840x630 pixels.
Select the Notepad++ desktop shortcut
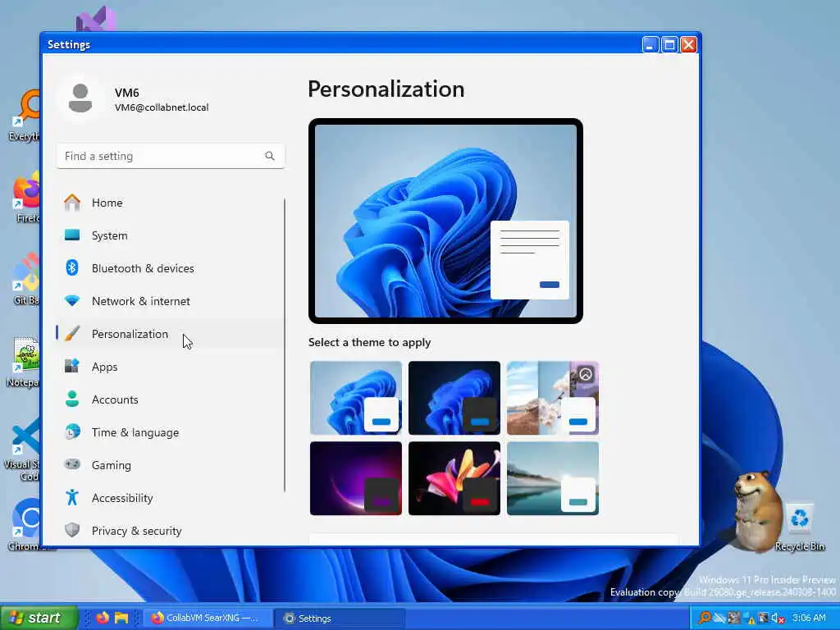click(x=22, y=362)
